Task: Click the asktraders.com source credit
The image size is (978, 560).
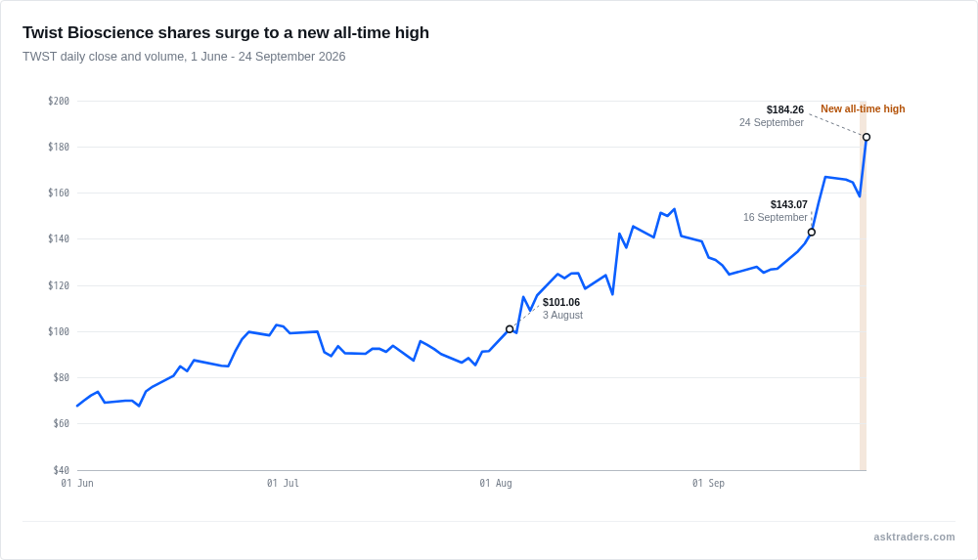Action: click(x=914, y=537)
